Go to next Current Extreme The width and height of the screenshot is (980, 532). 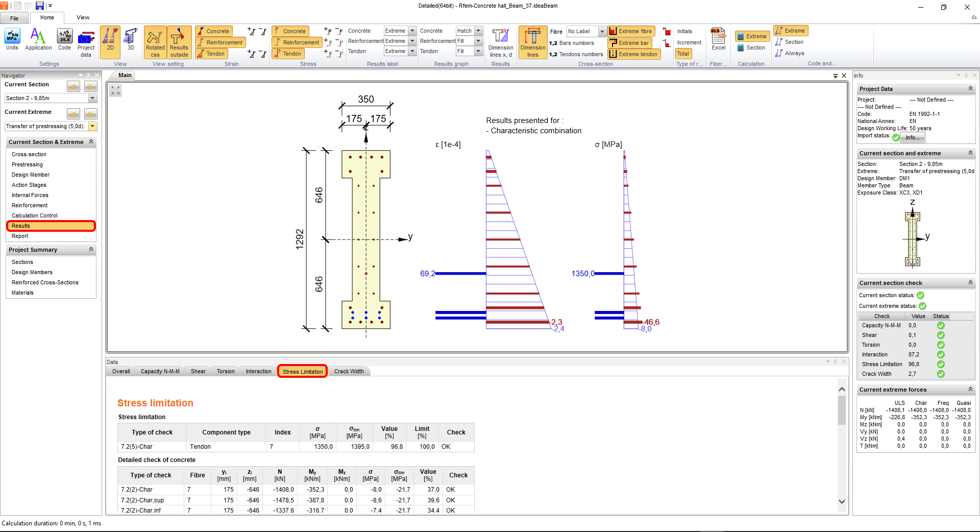pos(91,114)
